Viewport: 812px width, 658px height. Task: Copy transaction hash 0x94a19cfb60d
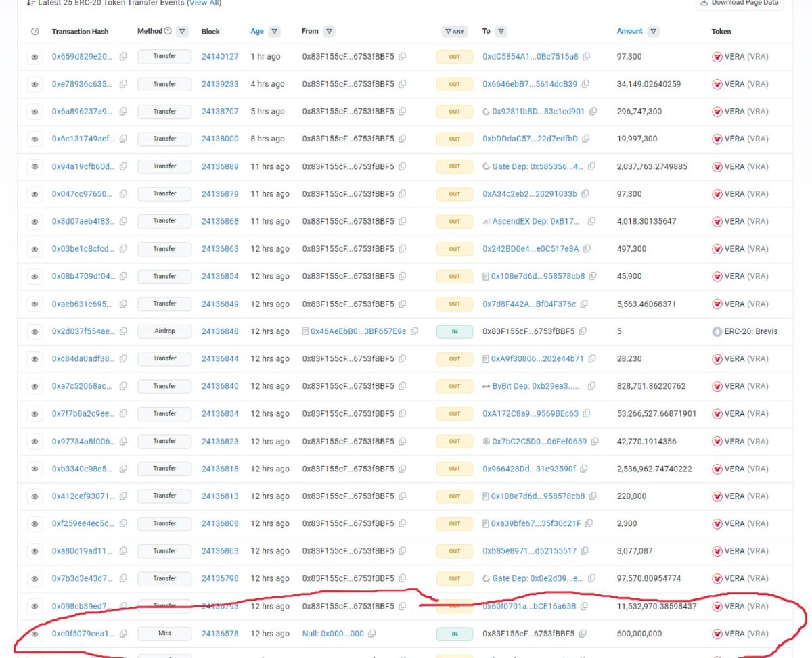click(123, 166)
